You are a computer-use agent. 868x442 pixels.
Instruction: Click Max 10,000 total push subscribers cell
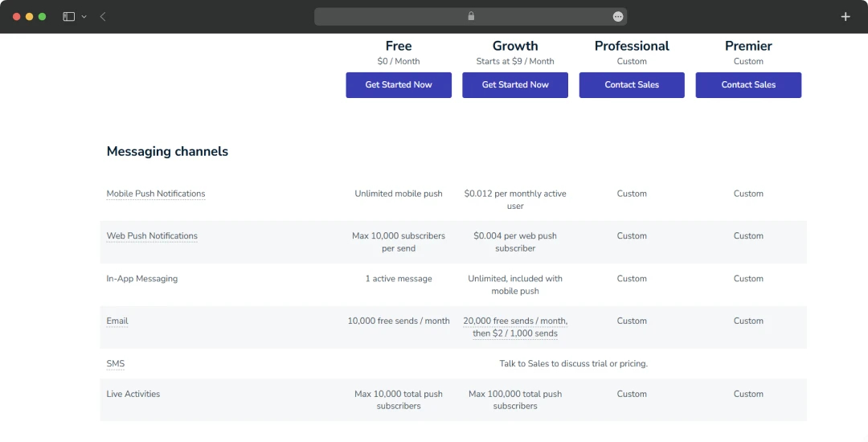click(399, 399)
